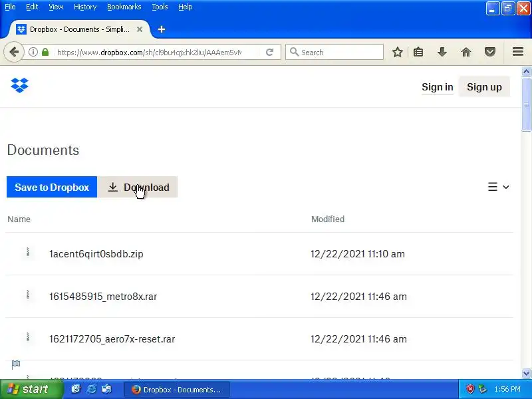Launch Internet Explorer from quick launch
This screenshot has height=399, width=532.
click(x=91, y=389)
